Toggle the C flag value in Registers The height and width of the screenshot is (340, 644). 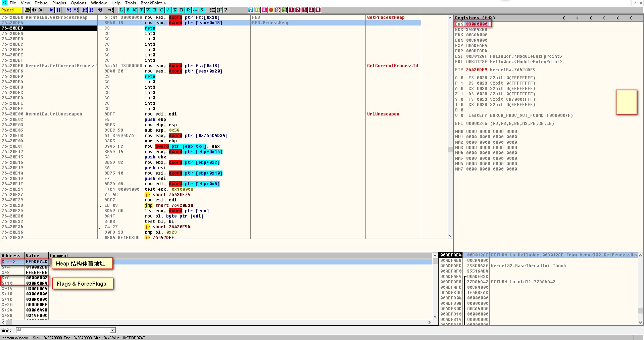click(x=462, y=78)
